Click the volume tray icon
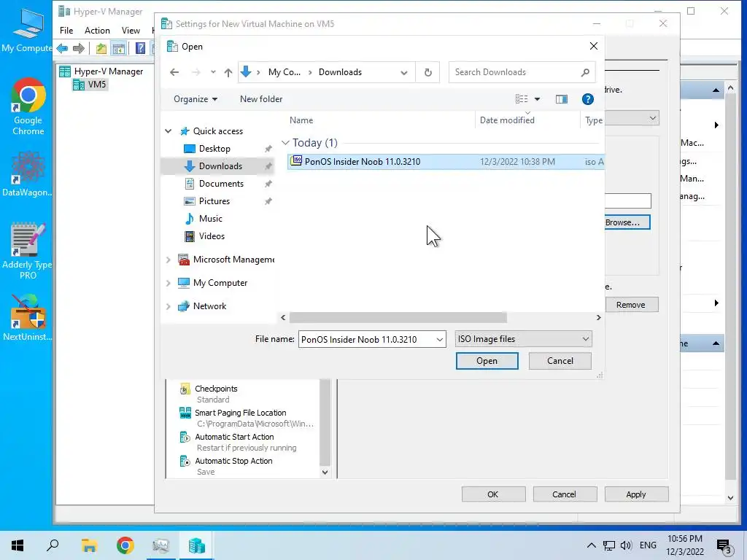This screenshot has height=560, width=747. click(626, 545)
